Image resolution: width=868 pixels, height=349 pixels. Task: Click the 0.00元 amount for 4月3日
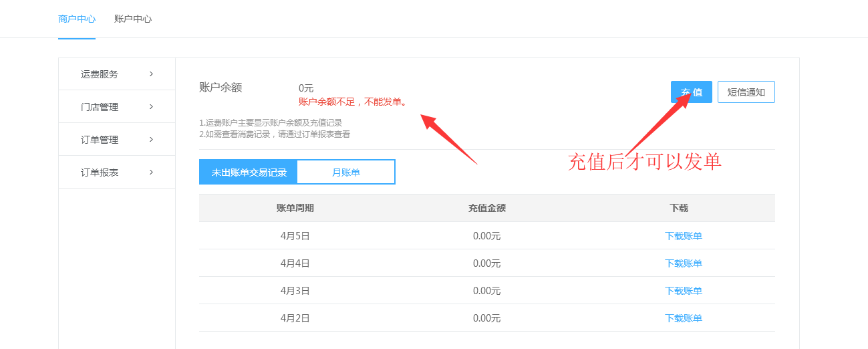(x=487, y=291)
